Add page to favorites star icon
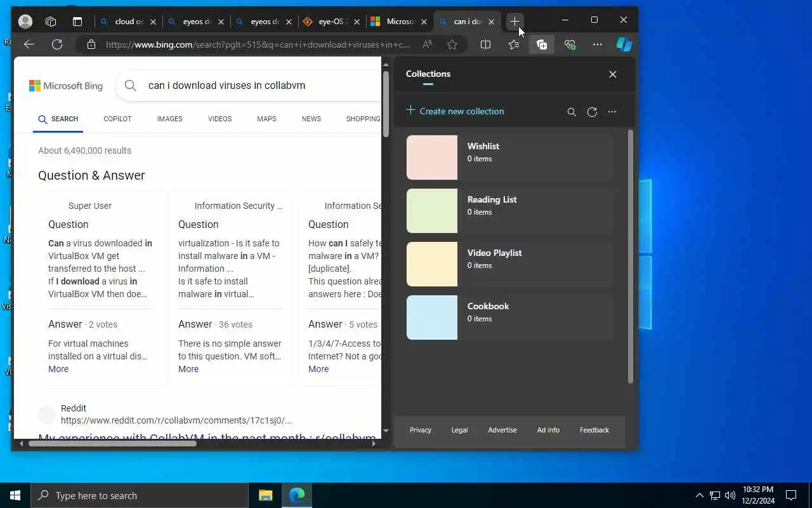The width and height of the screenshot is (812, 508). (452, 44)
